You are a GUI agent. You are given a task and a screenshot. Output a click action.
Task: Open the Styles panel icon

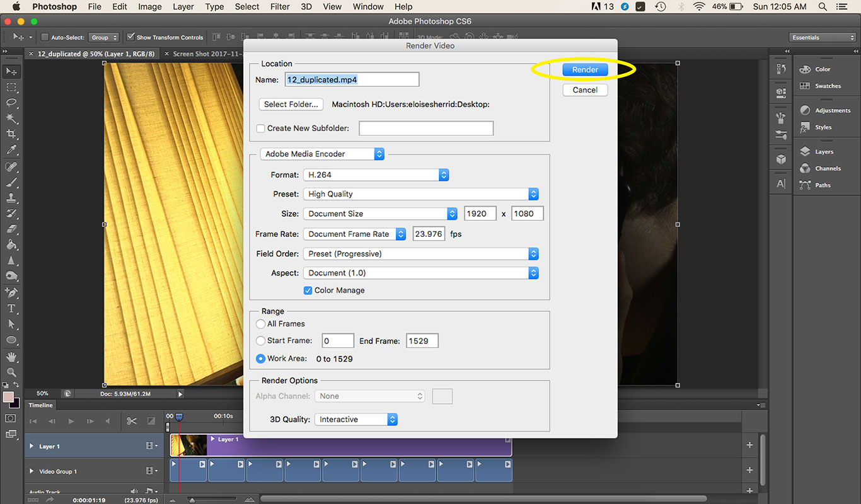coord(805,127)
